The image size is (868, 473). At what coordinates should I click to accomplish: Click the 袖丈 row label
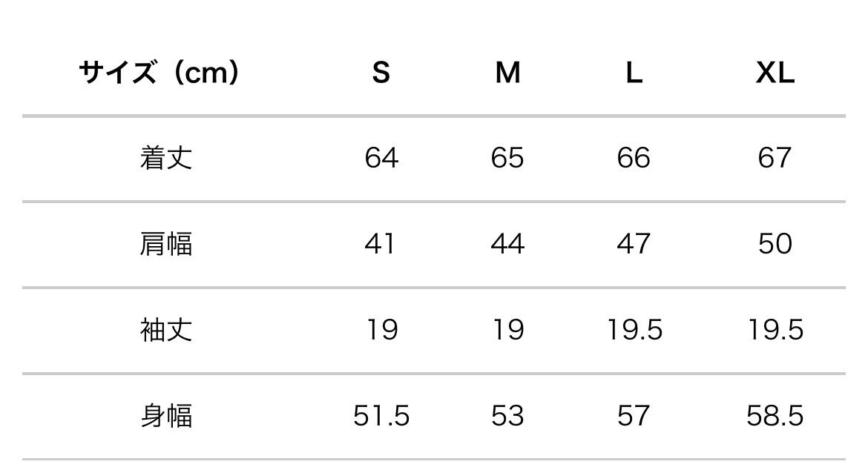coord(166,330)
